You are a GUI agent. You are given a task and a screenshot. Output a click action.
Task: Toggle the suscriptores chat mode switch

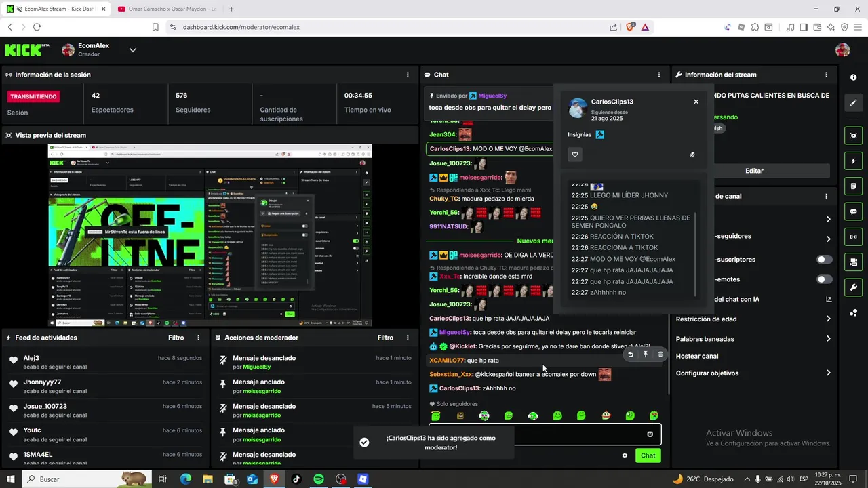point(825,260)
